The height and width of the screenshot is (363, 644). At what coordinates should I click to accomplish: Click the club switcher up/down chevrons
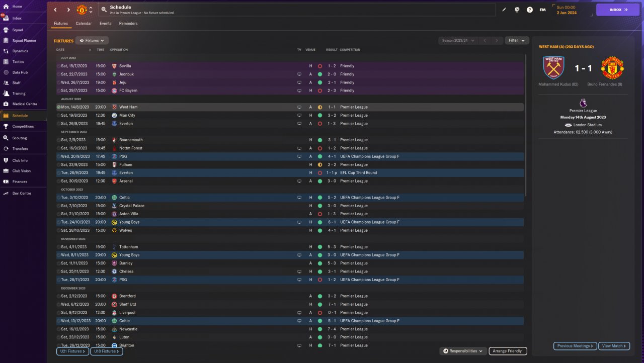[x=91, y=10]
